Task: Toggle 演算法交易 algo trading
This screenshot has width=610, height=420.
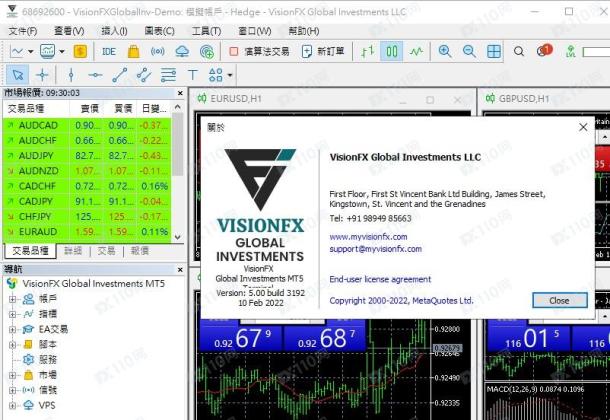Action: pyautogui.click(x=259, y=51)
